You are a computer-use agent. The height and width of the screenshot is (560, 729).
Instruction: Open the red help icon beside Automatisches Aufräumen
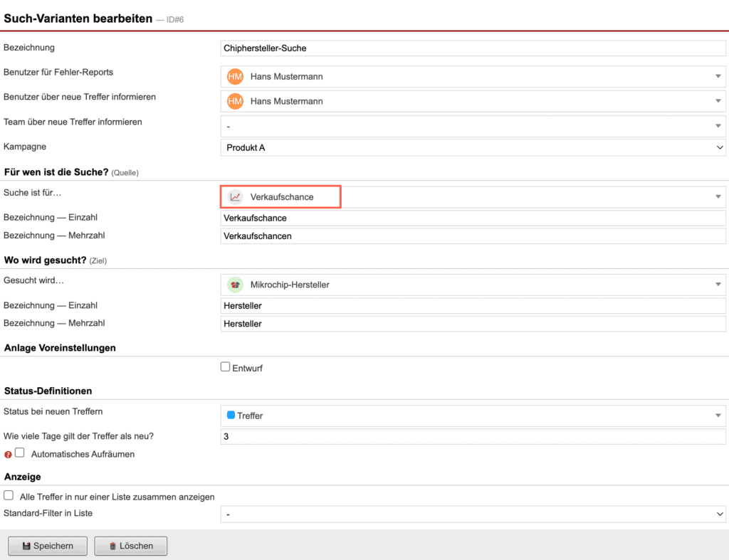coord(6,453)
